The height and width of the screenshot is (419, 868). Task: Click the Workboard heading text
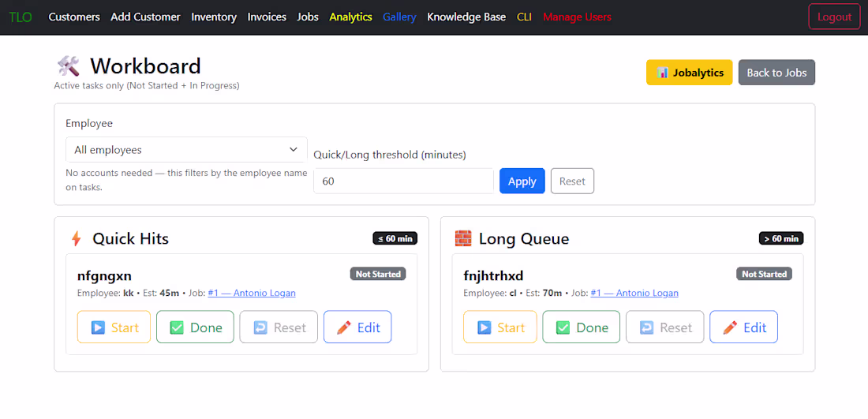click(146, 66)
